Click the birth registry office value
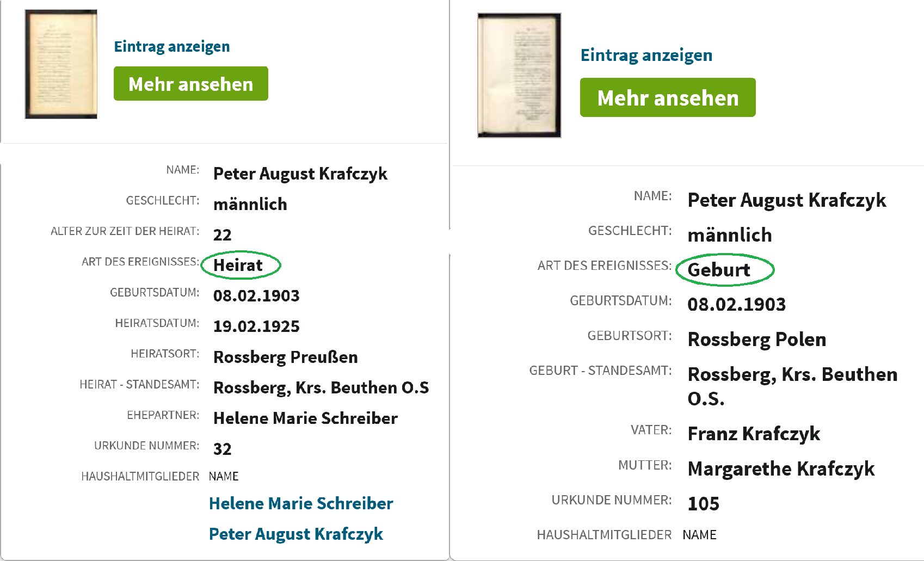This screenshot has width=924, height=561. pos(792,386)
